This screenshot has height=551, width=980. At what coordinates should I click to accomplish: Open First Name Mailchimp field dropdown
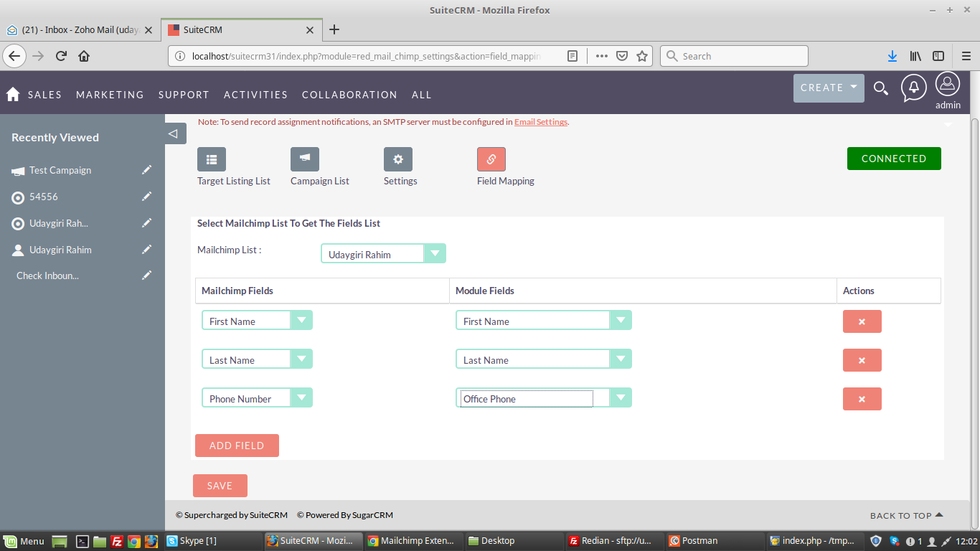tap(257, 320)
